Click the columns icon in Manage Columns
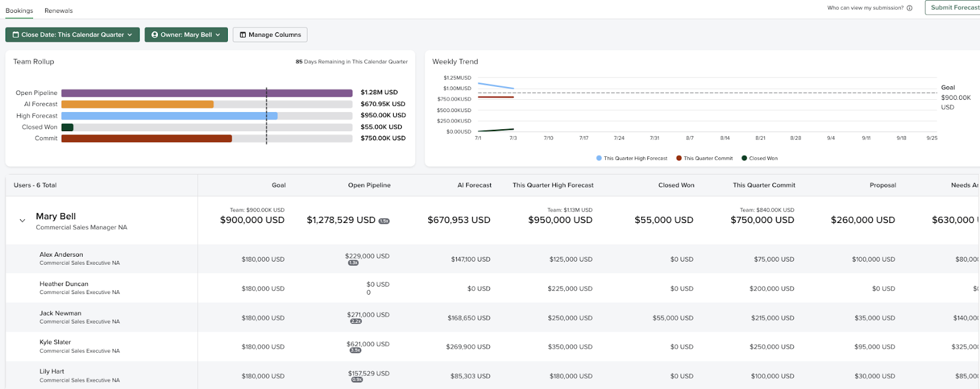 pos(243,35)
